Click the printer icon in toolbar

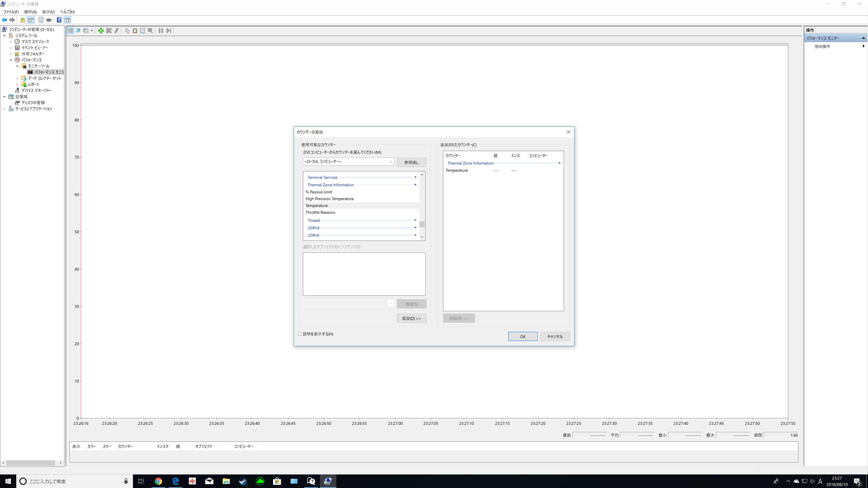(x=49, y=20)
